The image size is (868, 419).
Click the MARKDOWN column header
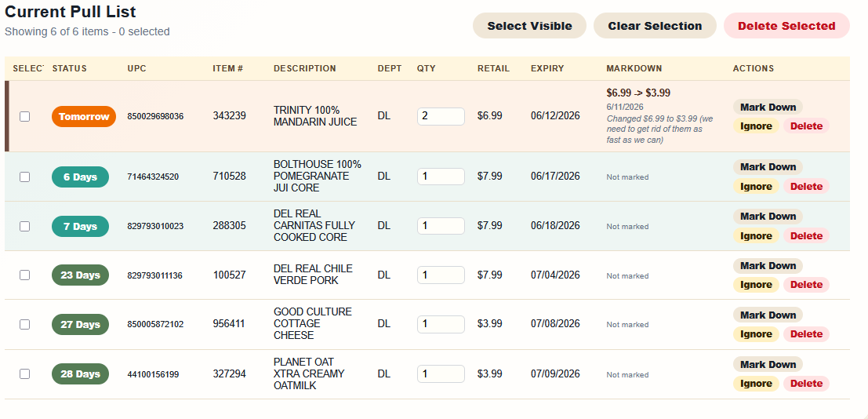coord(634,69)
